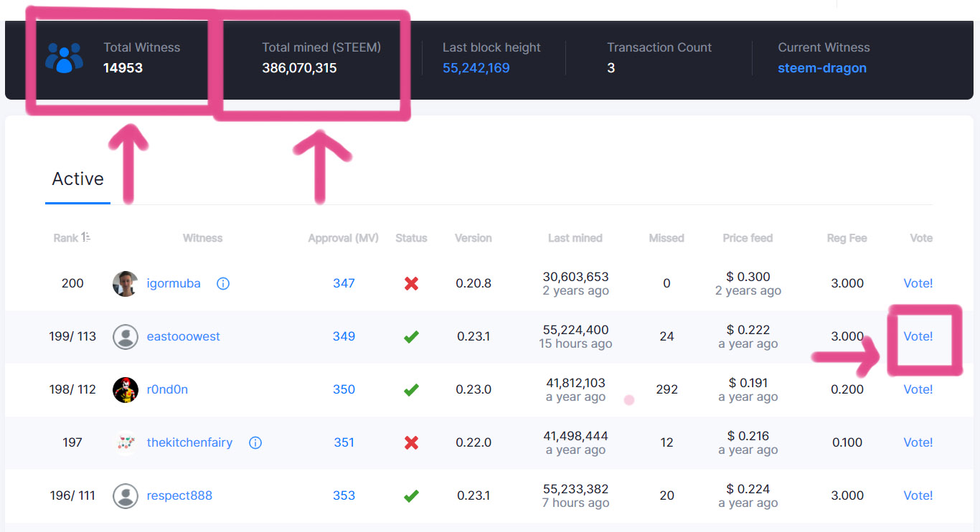This screenshot has height=532, width=980.
Task: Click the Last mined column header
Action: point(575,238)
